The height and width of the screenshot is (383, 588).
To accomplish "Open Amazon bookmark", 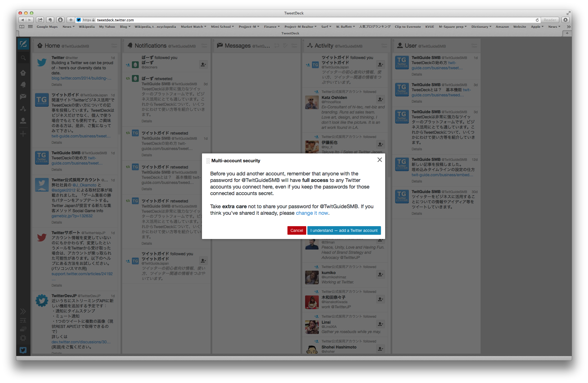I will click(x=502, y=27).
